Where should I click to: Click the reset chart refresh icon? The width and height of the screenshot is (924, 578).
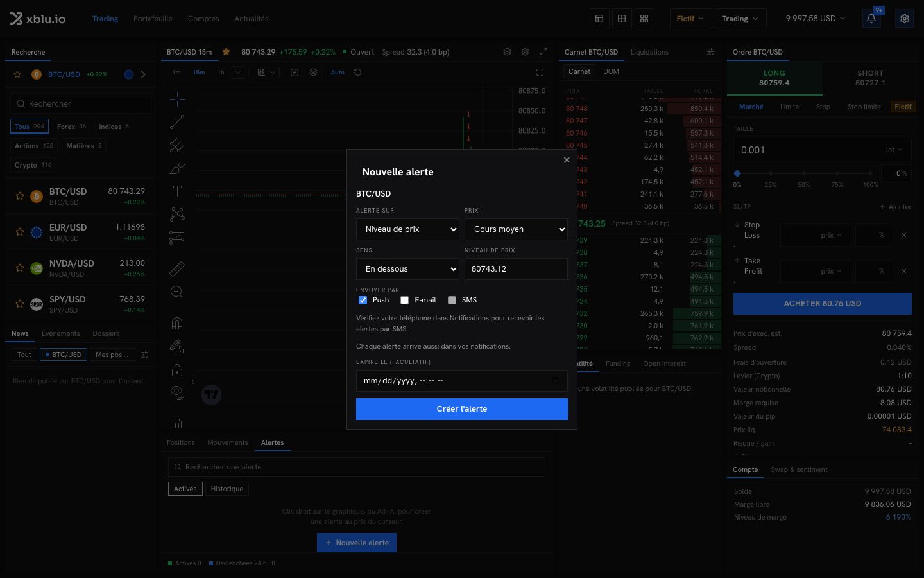click(358, 73)
